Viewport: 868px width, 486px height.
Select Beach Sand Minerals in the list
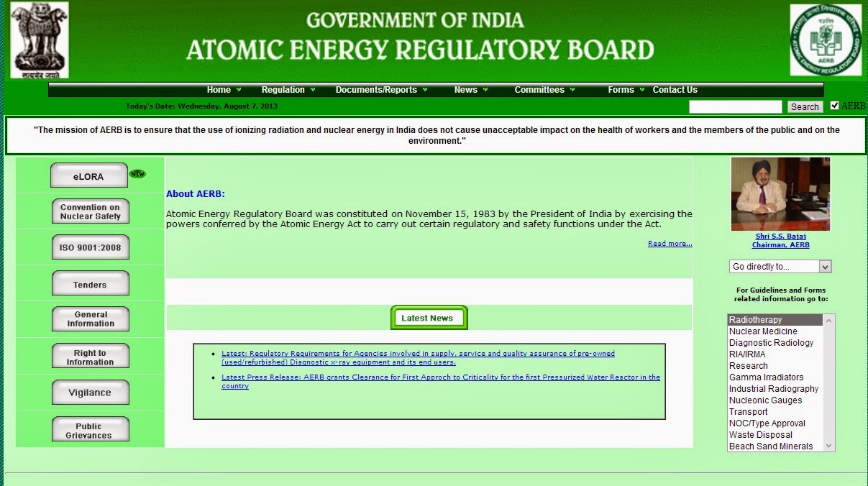point(775,446)
